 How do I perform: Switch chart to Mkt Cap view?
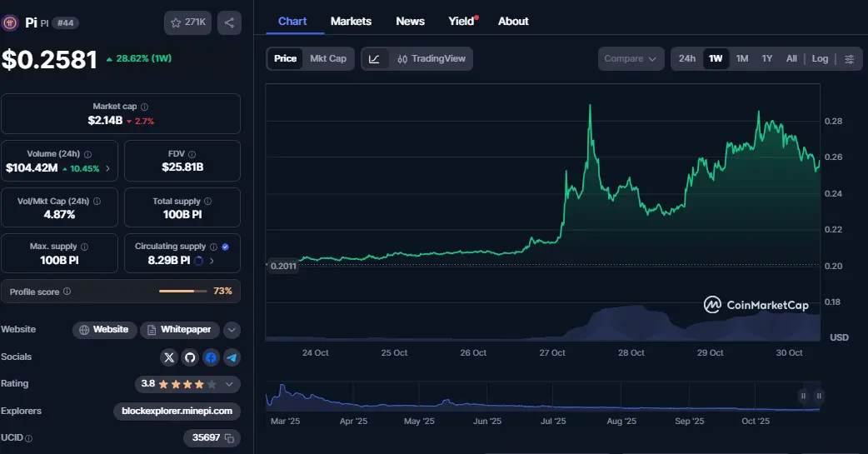click(x=328, y=58)
